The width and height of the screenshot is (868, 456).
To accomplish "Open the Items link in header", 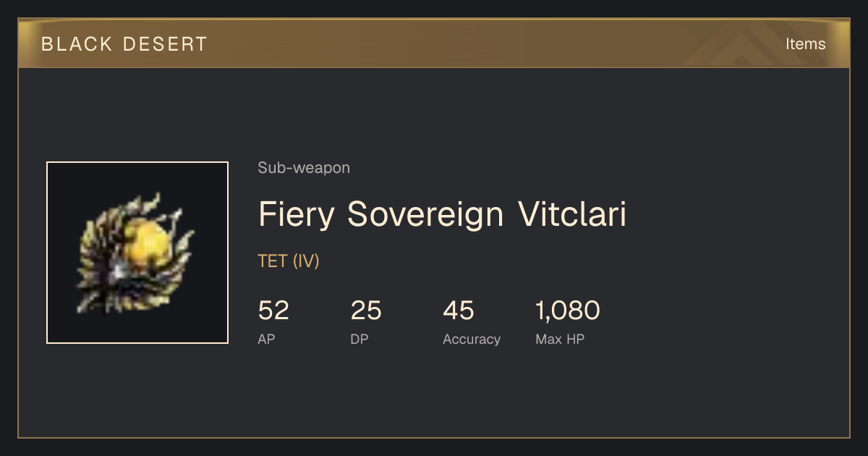I will pos(805,43).
